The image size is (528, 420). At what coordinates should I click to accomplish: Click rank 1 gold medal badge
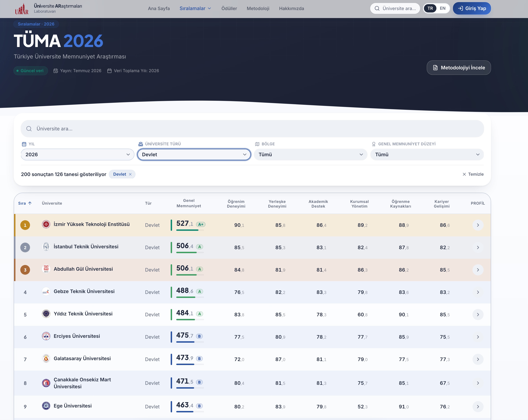pyautogui.click(x=25, y=225)
